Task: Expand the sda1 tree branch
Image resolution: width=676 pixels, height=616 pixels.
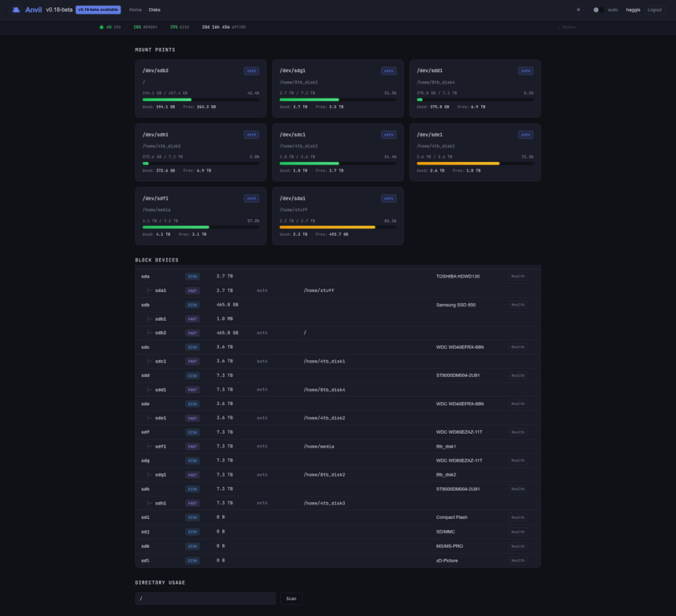Action: tap(150, 290)
